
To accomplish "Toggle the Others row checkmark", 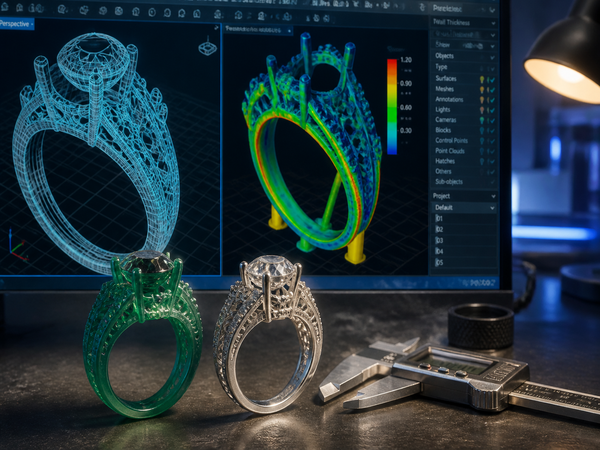I will tap(492, 172).
